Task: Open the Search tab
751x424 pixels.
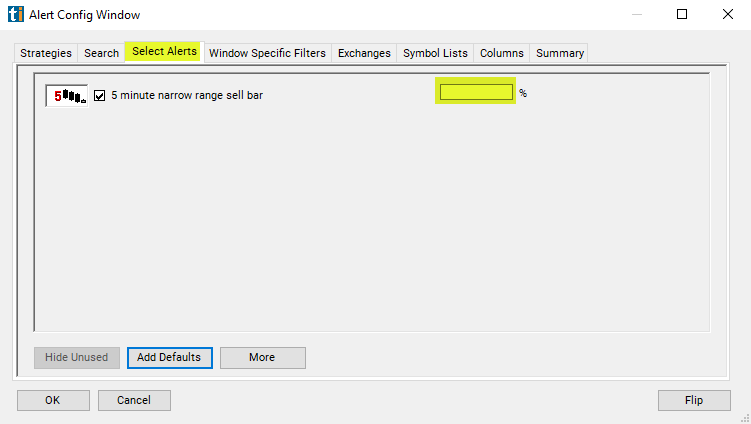Action: coord(102,53)
